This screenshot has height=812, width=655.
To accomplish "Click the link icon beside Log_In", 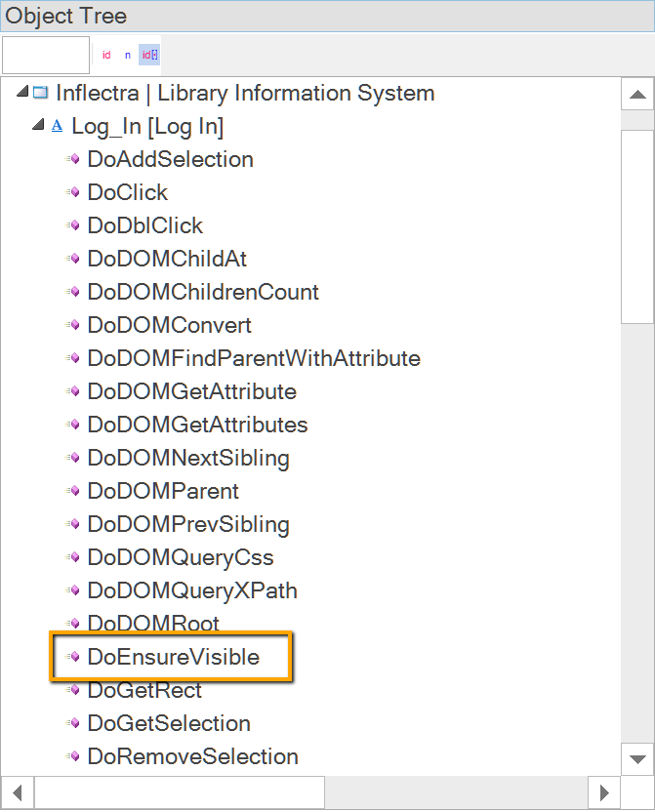I will pyautogui.click(x=57, y=126).
